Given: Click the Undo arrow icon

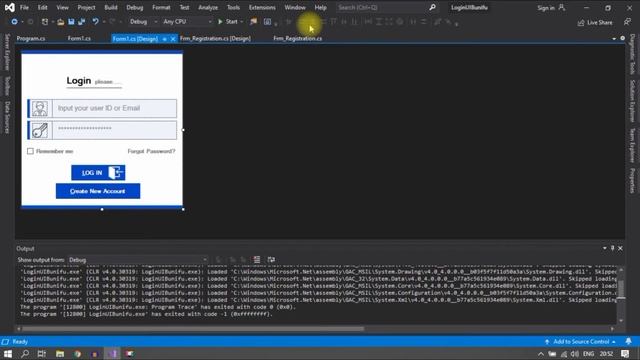Looking at the screenshot, I should (95, 22).
